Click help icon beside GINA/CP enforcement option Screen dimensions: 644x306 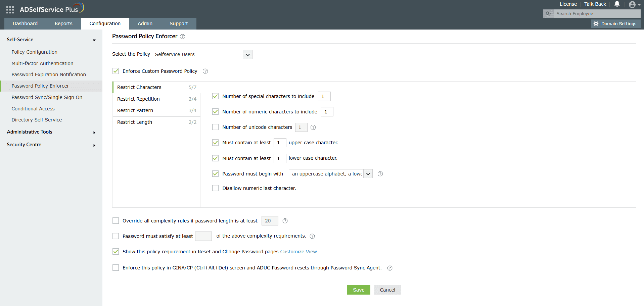390,268
